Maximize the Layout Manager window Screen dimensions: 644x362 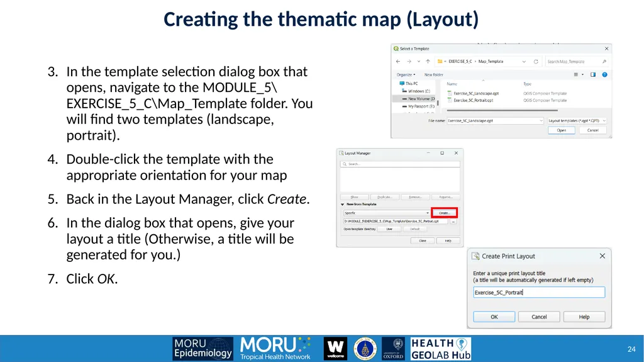point(442,153)
